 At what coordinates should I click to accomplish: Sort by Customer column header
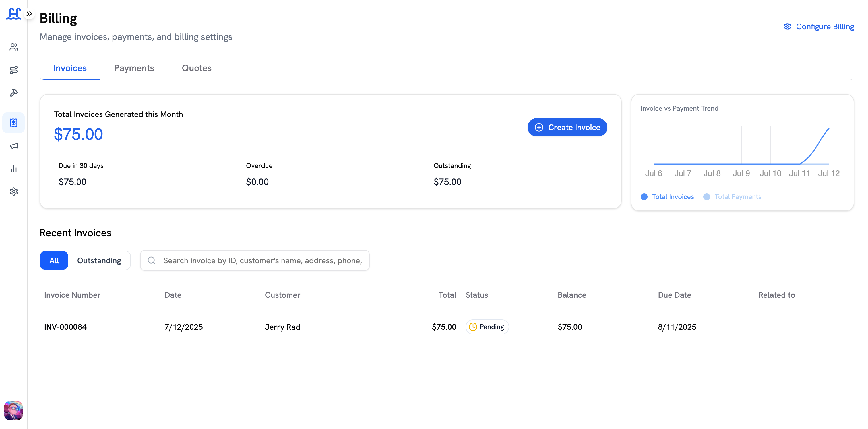tap(282, 295)
